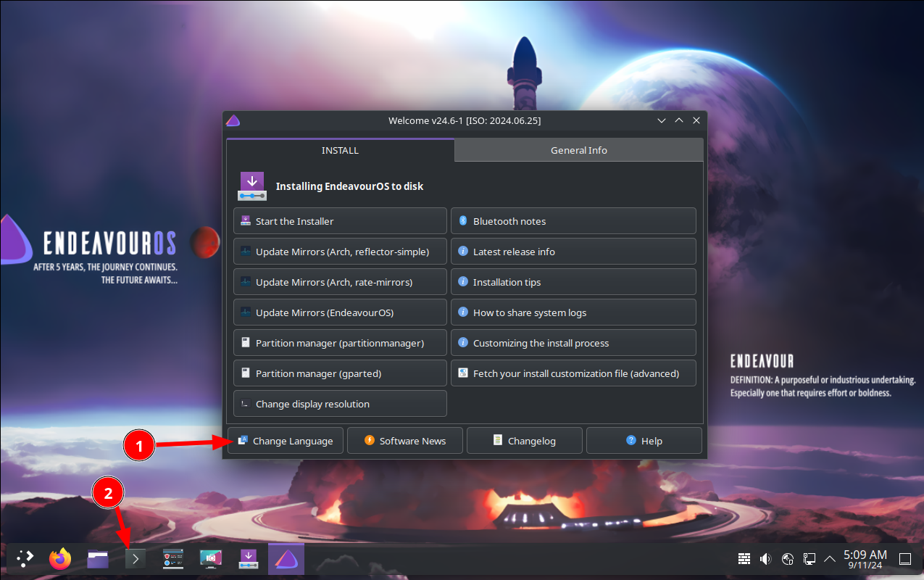924x580 pixels.
Task: Open the Changelog button
Action: [x=525, y=441]
